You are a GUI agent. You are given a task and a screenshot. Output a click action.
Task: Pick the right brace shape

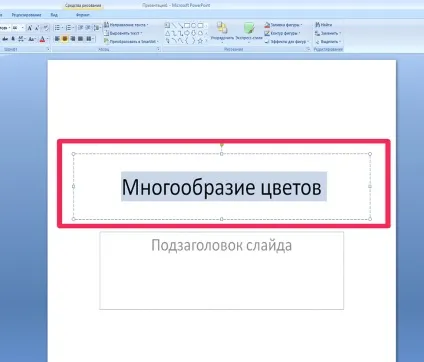(193, 41)
